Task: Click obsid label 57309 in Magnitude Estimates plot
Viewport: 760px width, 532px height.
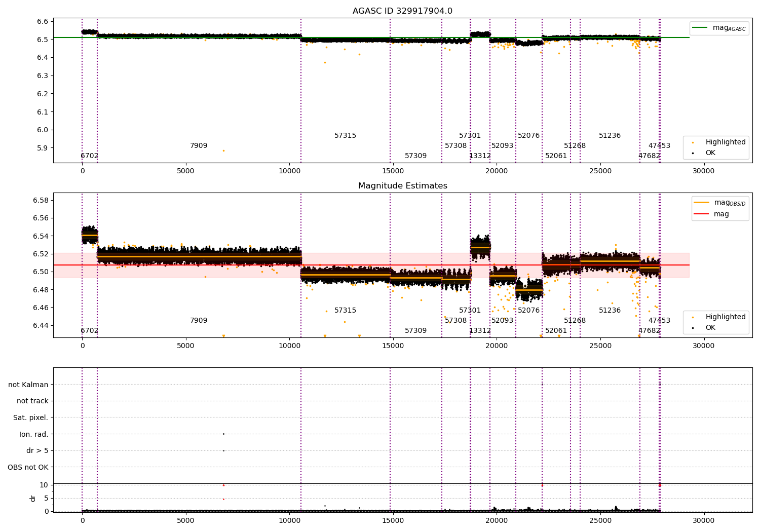Action: (415, 331)
